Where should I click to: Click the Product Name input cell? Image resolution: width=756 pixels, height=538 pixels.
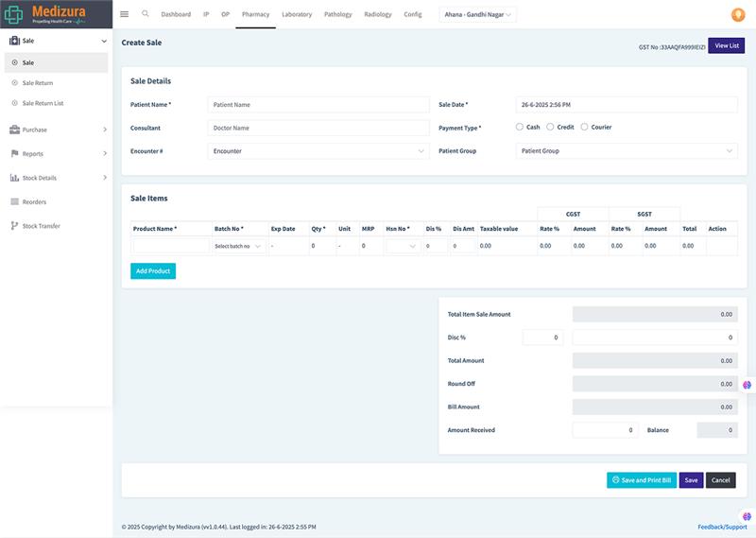pos(171,246)
